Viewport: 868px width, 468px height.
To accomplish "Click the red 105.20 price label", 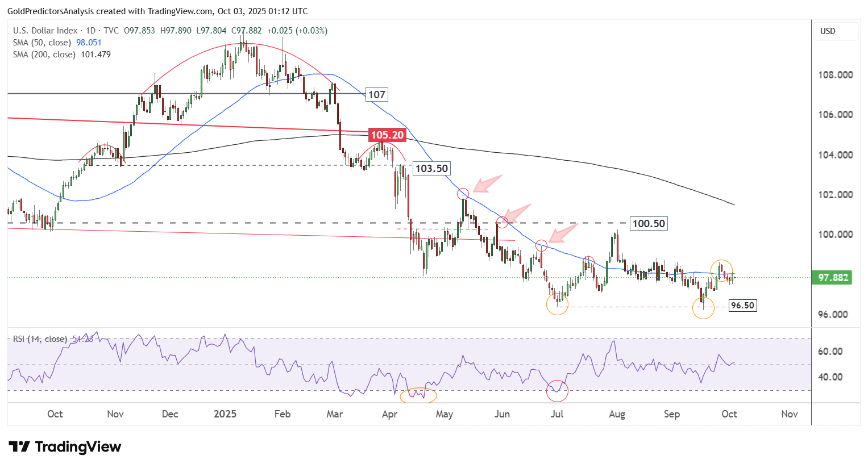I will 387,135.
